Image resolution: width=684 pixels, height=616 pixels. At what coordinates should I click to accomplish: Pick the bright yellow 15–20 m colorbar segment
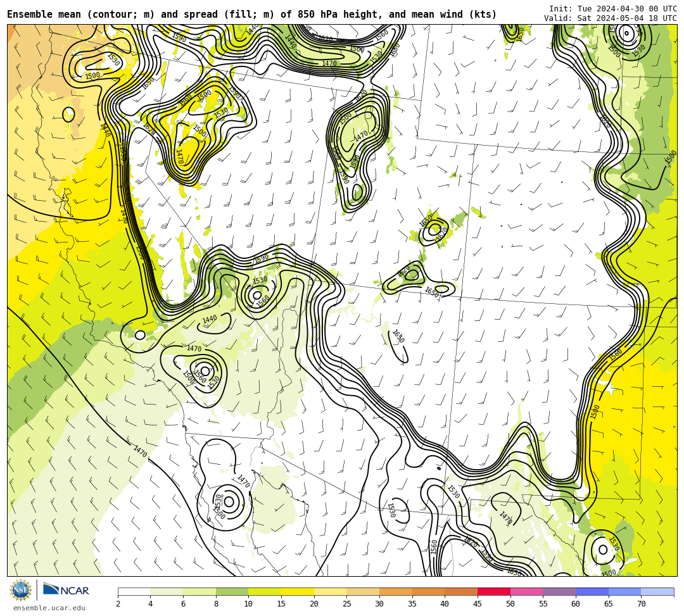[x=298, y=591]
